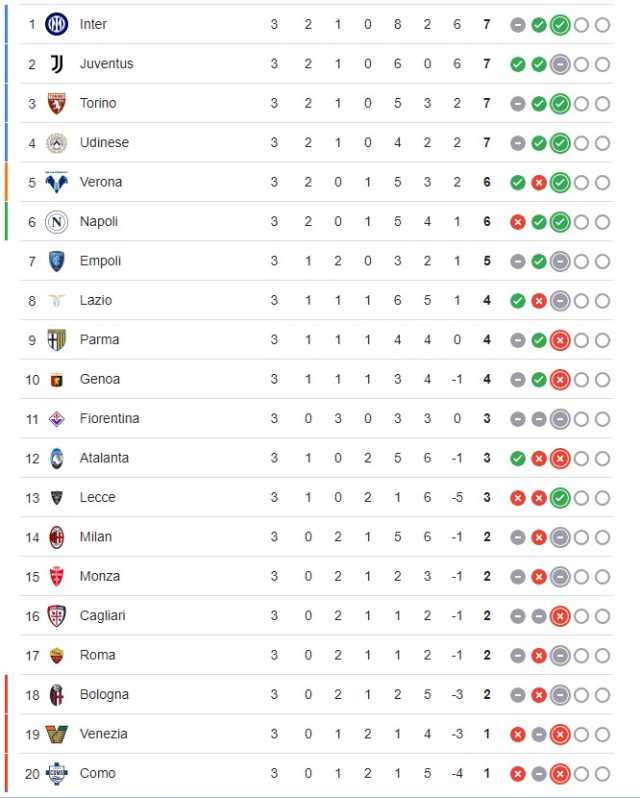Click Inter's latest highlighted win indicator
This screenshot has width=640, height=798.
pyautogui.click(x=560, y=25)
